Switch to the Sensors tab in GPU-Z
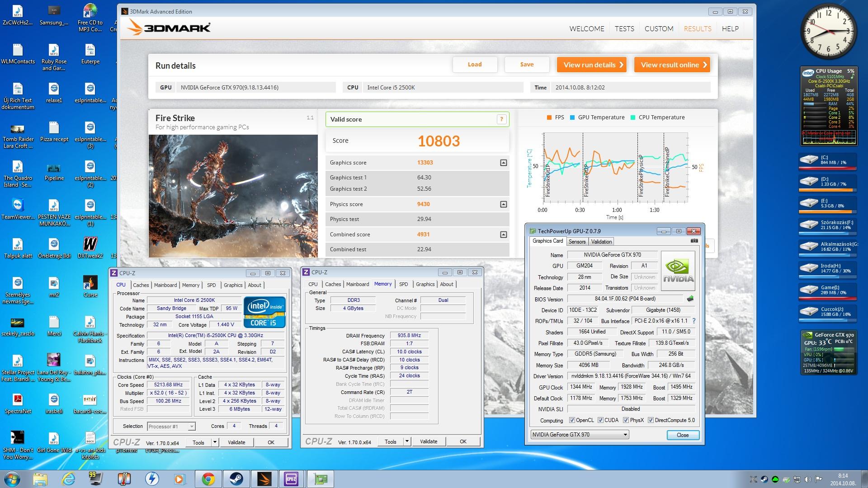868x488 pixels. coord(577,242)
